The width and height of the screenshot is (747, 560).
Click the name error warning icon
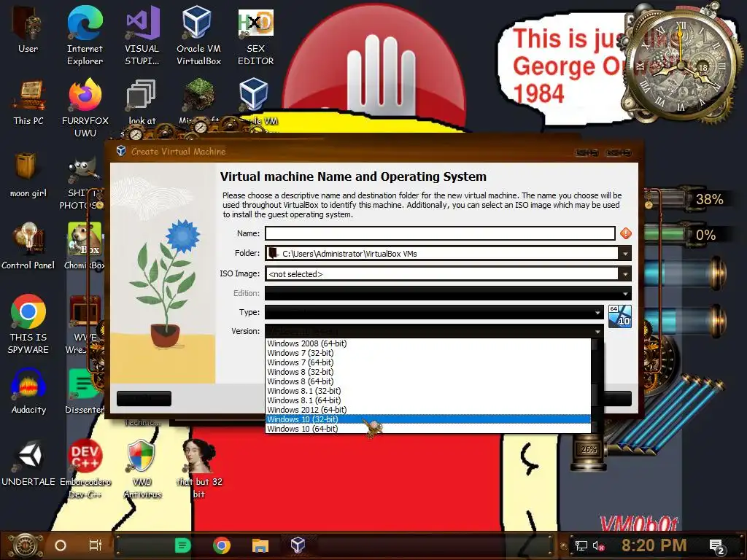pos(625,233)
